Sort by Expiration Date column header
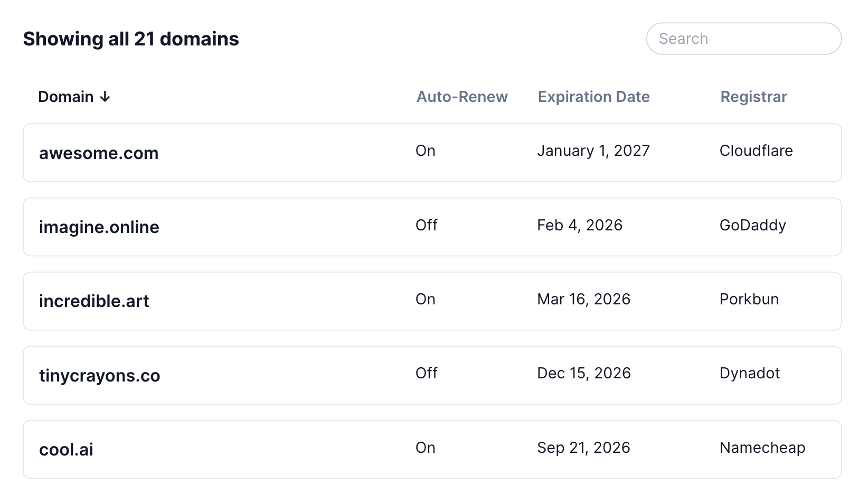 [x=593, y=97]
